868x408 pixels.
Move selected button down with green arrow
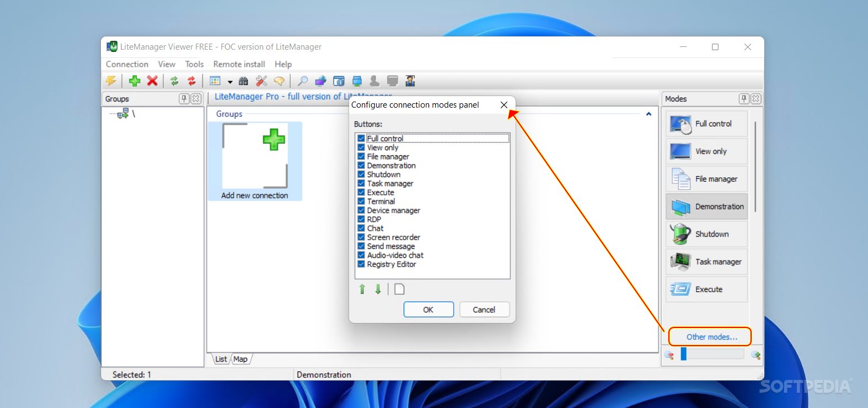coord(378,289)
